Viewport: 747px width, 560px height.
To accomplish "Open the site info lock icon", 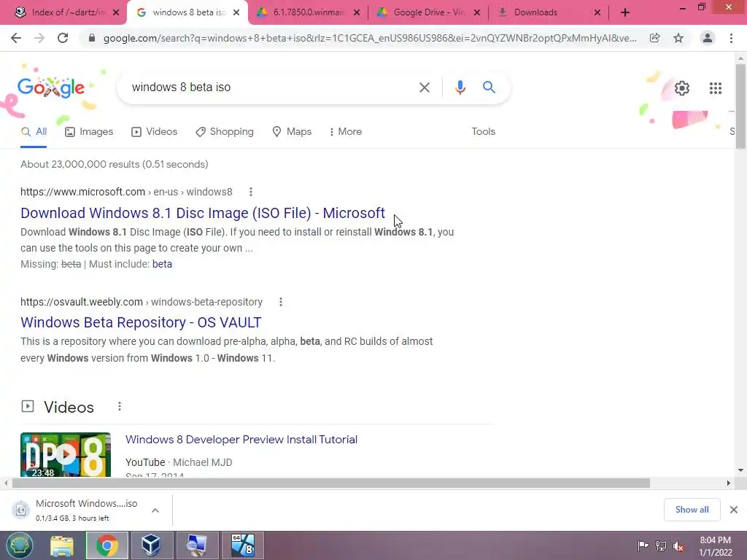I will 92,38.
